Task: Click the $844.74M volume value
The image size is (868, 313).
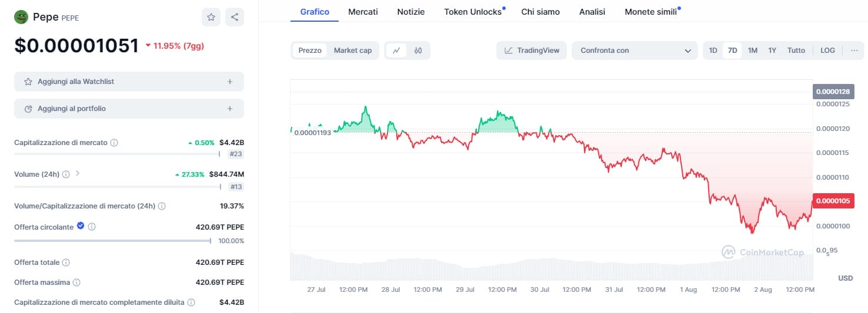Action: tap(226, 174)
